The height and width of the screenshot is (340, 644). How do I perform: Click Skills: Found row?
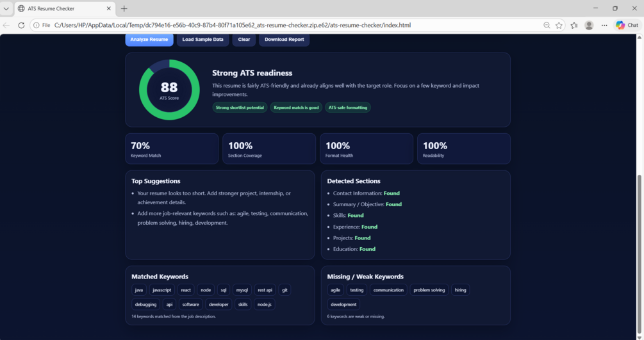coord(349,215)
